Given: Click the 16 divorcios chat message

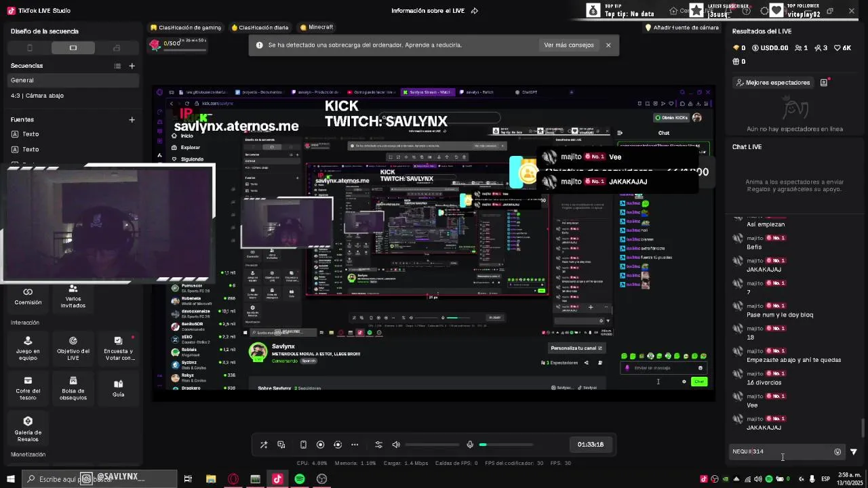Looking at the screenshot, I should (x=764, y=383).
